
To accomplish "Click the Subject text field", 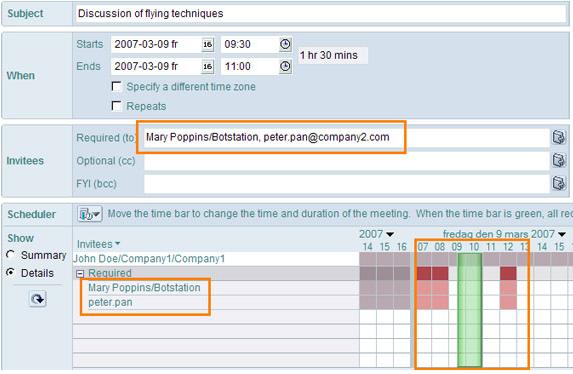I will (x=321, y=14).
